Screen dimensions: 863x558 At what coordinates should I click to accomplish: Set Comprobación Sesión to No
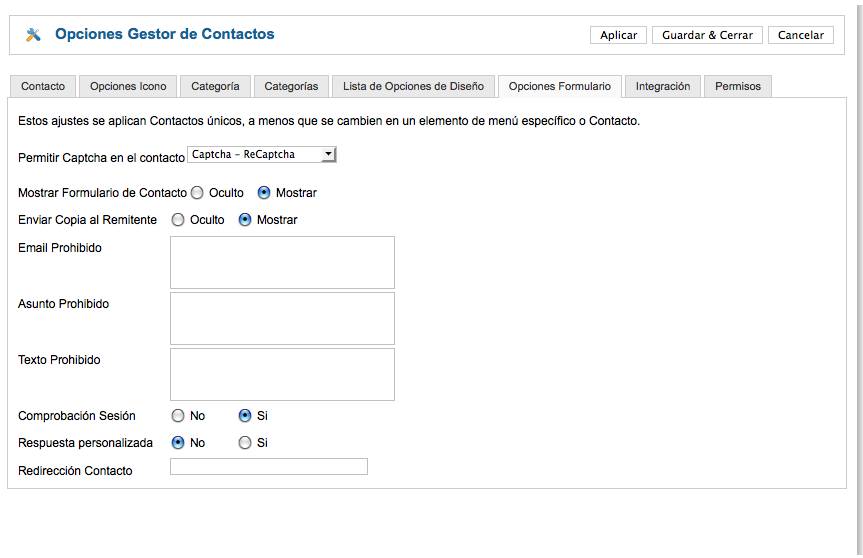[178, 415]
